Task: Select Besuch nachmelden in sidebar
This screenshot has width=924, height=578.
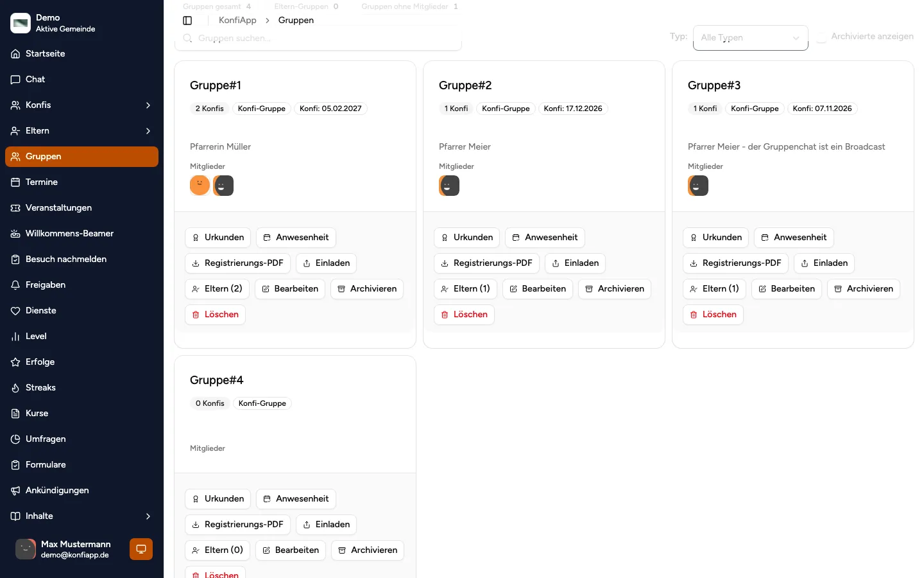Action: pos(81,259)
